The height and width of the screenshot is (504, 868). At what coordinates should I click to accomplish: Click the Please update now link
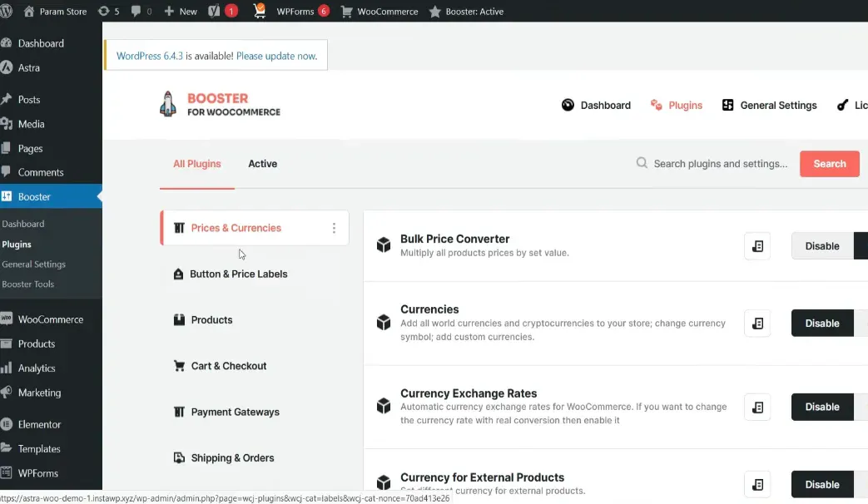pyautogui.click(x=276, y=56)
